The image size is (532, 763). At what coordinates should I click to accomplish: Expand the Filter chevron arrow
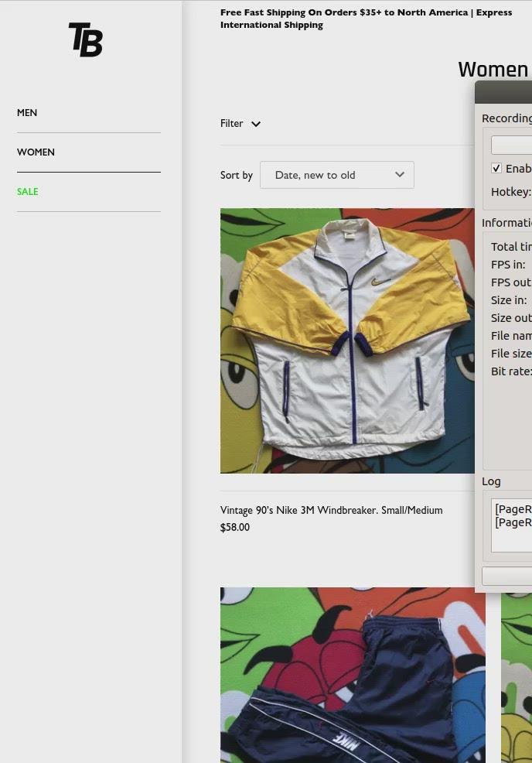(x=256, y=124)
